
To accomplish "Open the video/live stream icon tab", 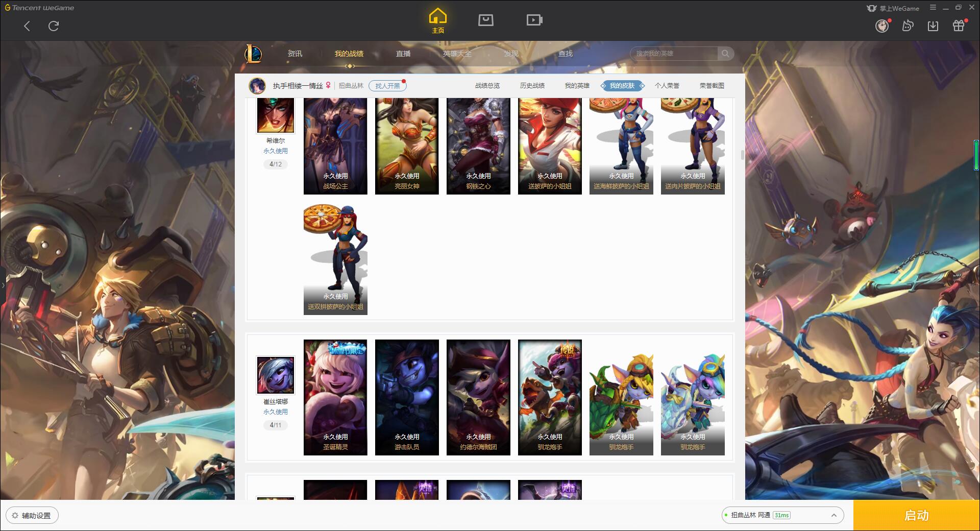I will tap(534, 20).
